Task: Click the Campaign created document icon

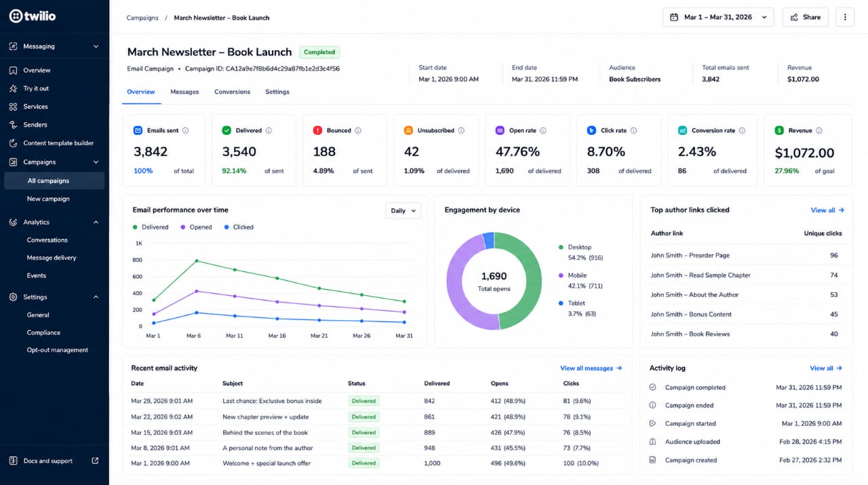Action: click(652, 460)
